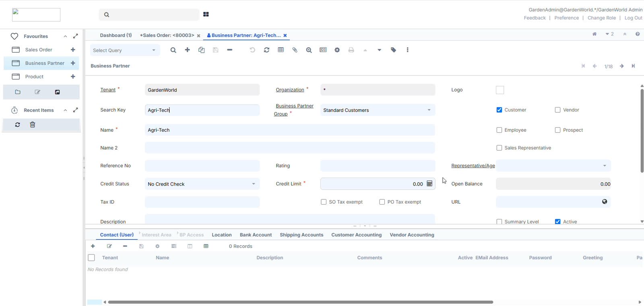Check SO Tax exempt
Viewport: 644px width, 306px height.
point(324,202)
